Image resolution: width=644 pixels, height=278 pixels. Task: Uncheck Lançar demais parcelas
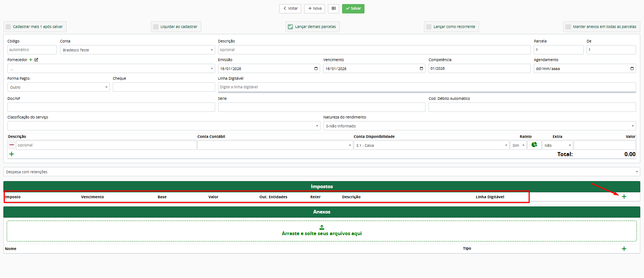290,27
